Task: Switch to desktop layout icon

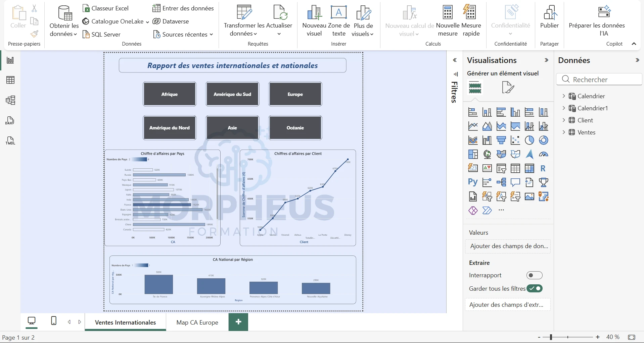Action: pos(32,321)
